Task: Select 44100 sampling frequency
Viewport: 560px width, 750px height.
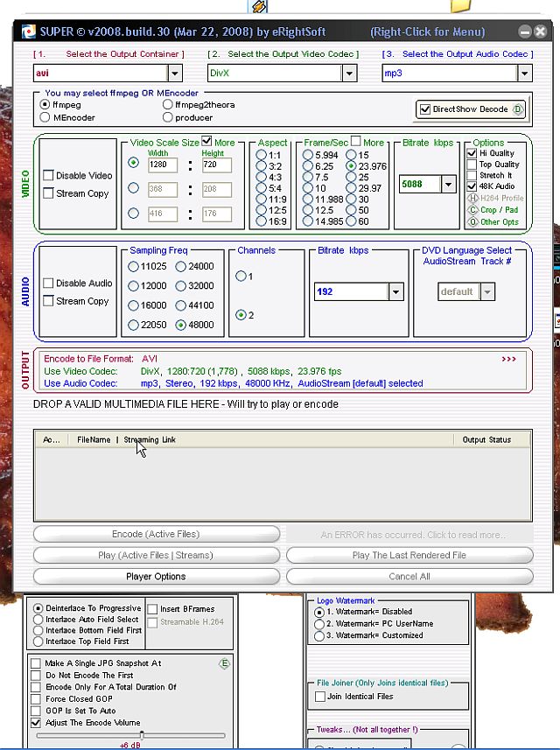Action: pyautogui.click(x=180, y=305)
